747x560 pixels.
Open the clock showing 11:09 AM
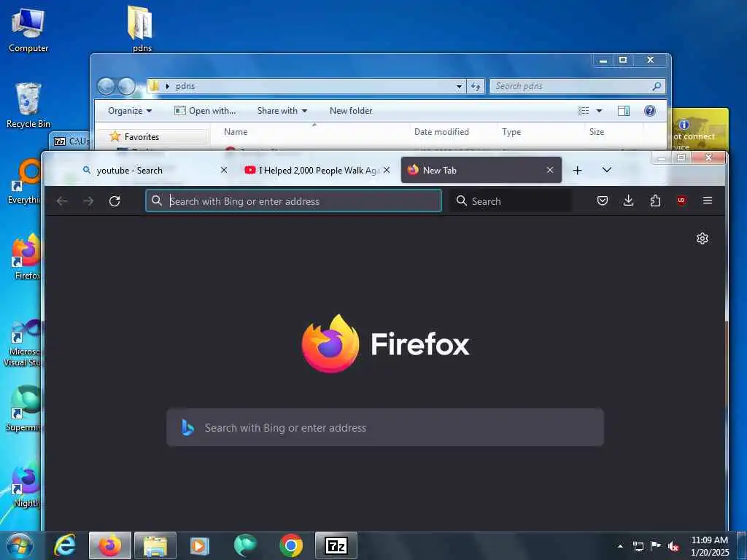[x=710, y=545]
